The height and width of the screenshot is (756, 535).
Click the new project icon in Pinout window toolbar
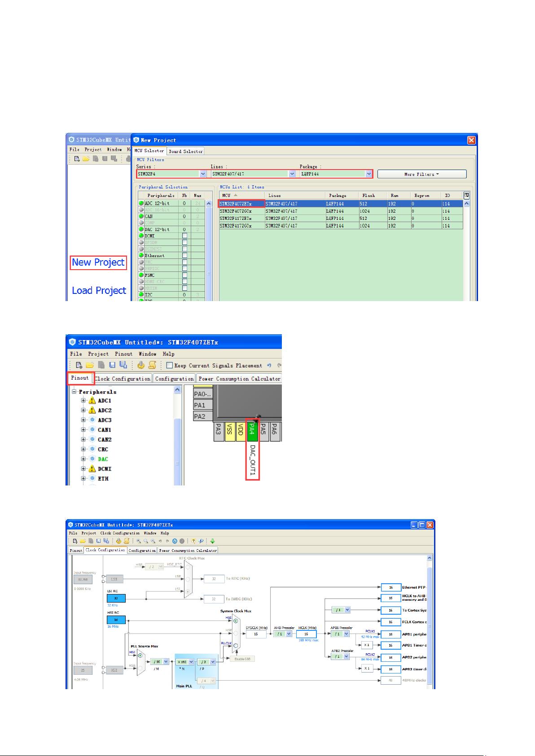[x=79, y=365]
